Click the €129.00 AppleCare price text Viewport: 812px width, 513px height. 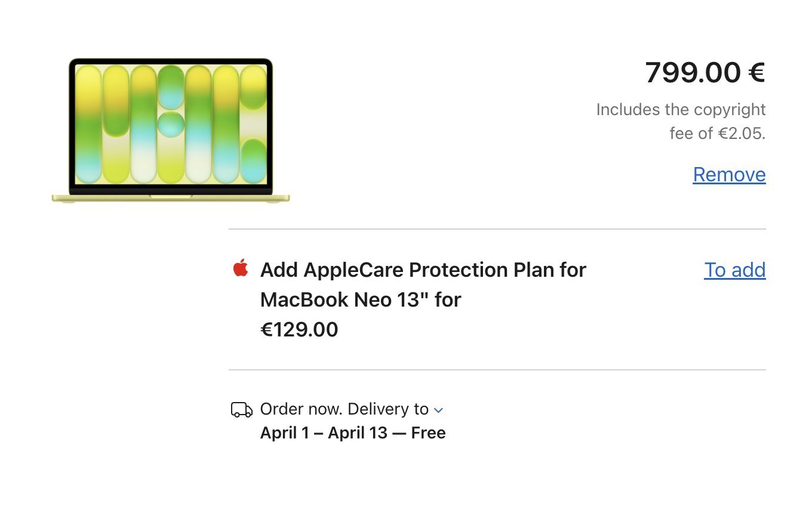[x=298, y=329]
